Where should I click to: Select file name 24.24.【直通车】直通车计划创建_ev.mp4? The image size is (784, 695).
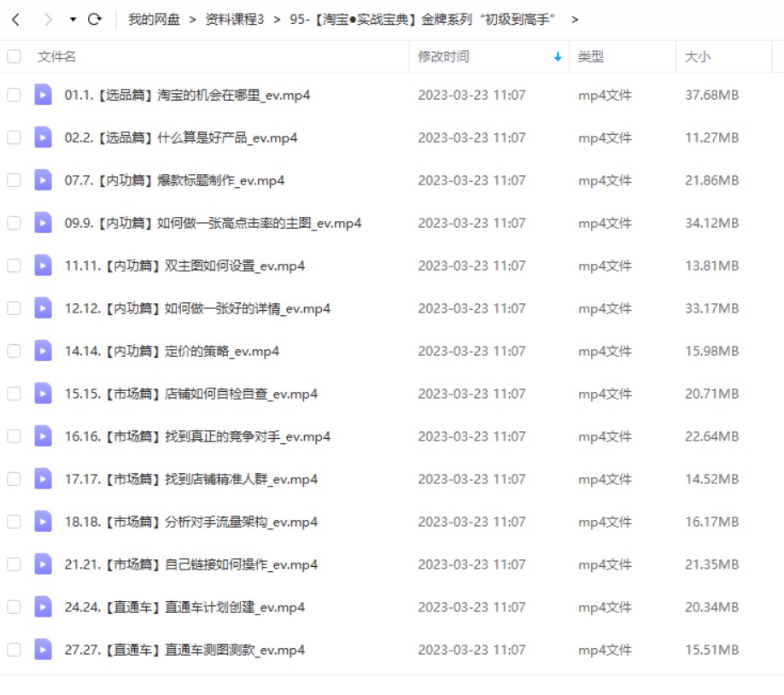click(x=184, y=607)
